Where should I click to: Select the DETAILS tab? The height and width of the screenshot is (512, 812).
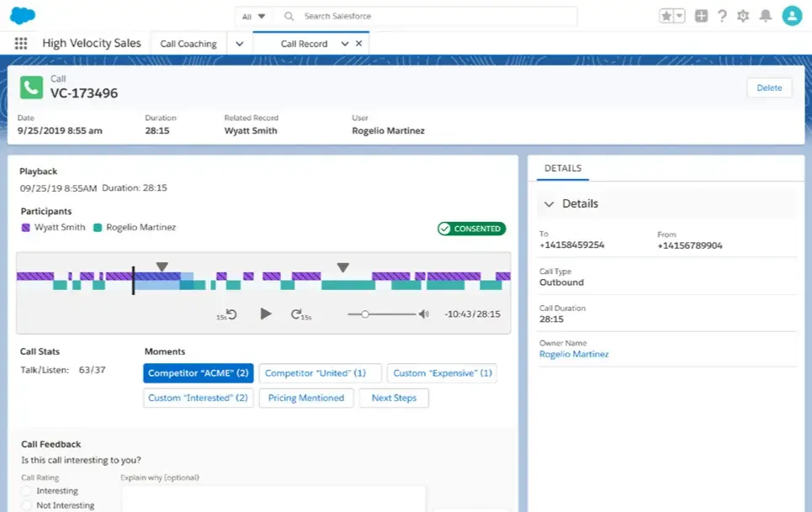(x=563, y=169)
